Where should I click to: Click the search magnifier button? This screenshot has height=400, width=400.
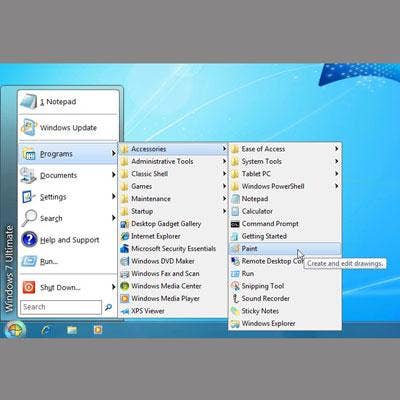click(108, 307)
